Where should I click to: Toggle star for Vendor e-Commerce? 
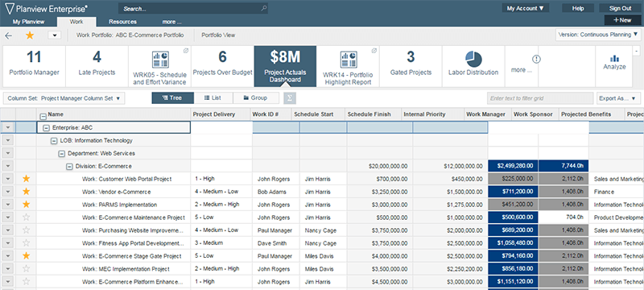(x=27, y=192)
